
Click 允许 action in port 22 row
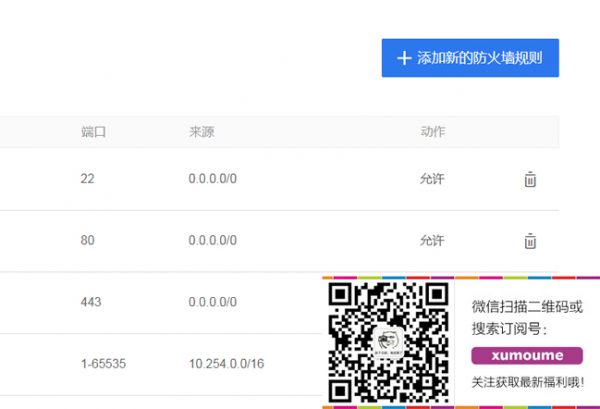pos(432,179)
